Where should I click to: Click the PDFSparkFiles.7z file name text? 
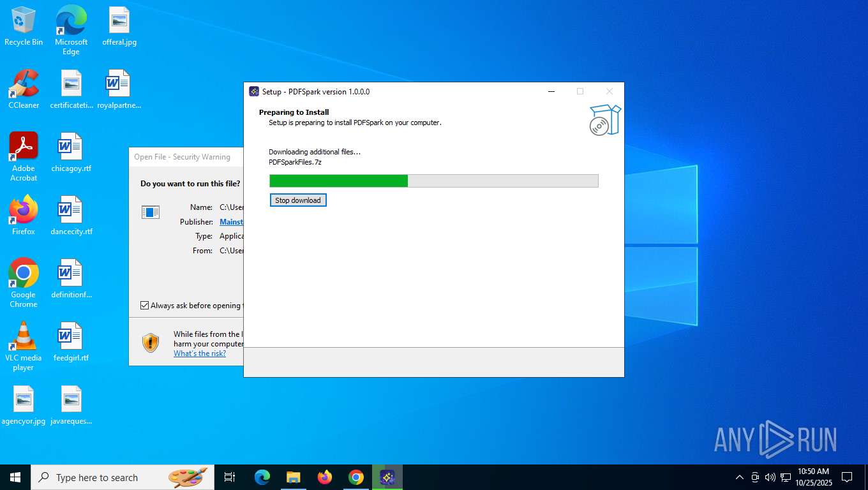pos(295,162)
